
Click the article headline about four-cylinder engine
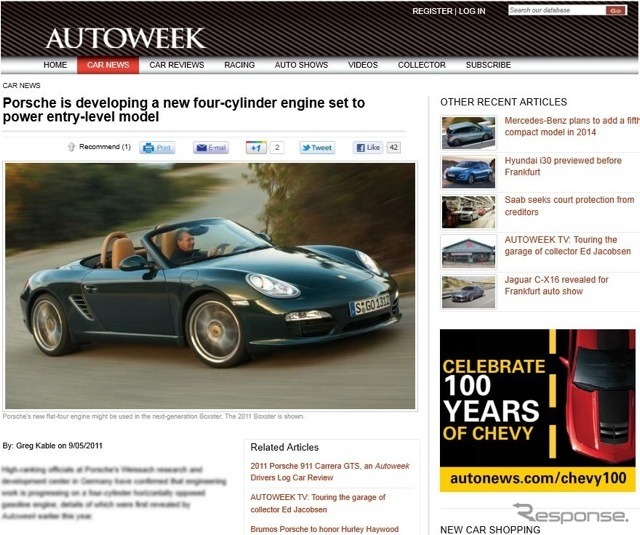click(x=184, y=109)
